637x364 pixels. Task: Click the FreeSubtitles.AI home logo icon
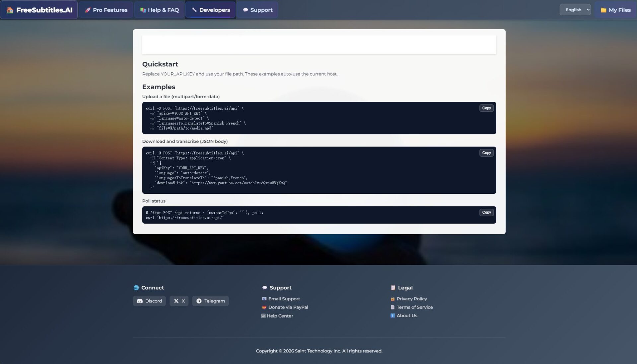click(x=10, y=10)
